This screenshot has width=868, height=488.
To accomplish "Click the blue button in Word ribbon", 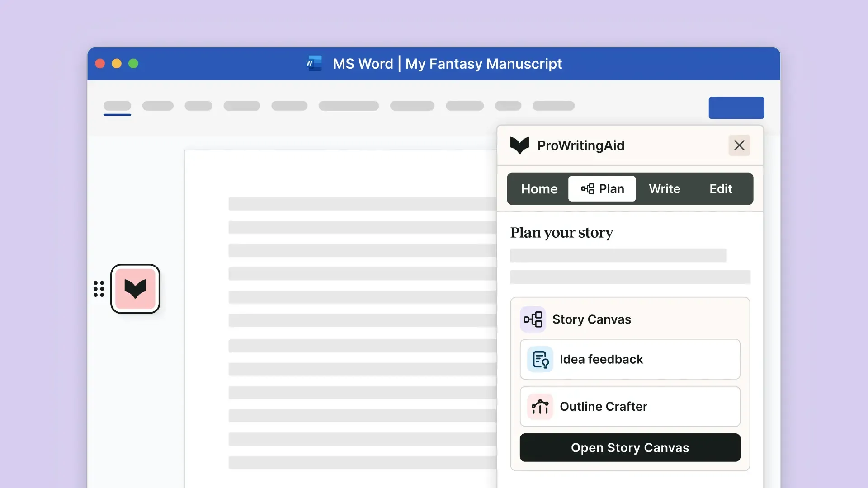I will point(736,108).
